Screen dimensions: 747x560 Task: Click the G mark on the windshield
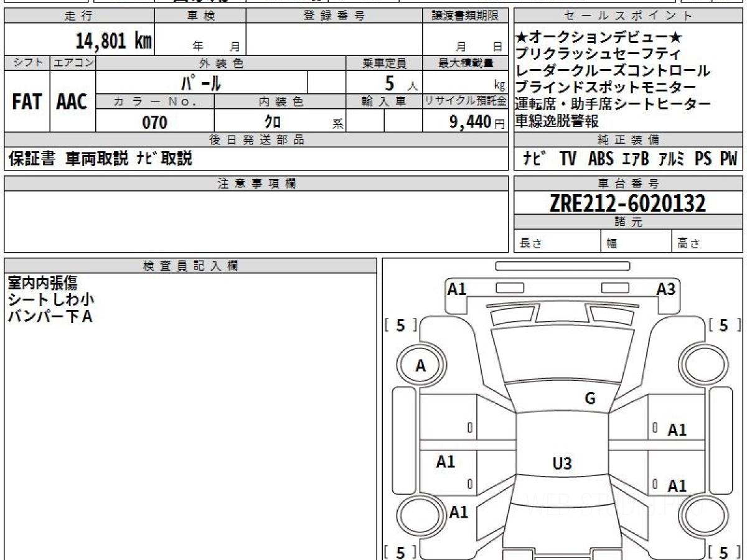point(590,398)
